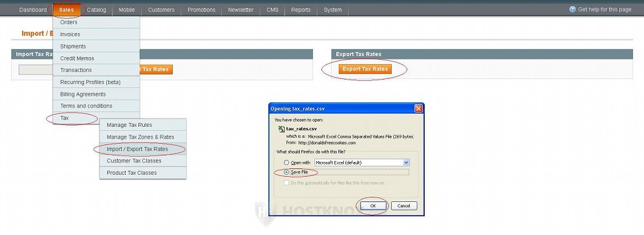Open the Reports menu

click(301, 10)
